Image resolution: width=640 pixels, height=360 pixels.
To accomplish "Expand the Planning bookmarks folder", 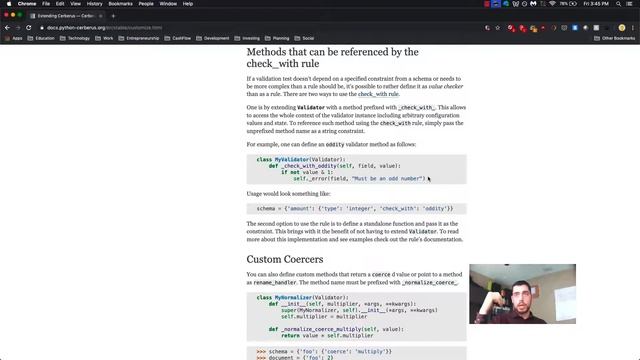I will (277, 38).
